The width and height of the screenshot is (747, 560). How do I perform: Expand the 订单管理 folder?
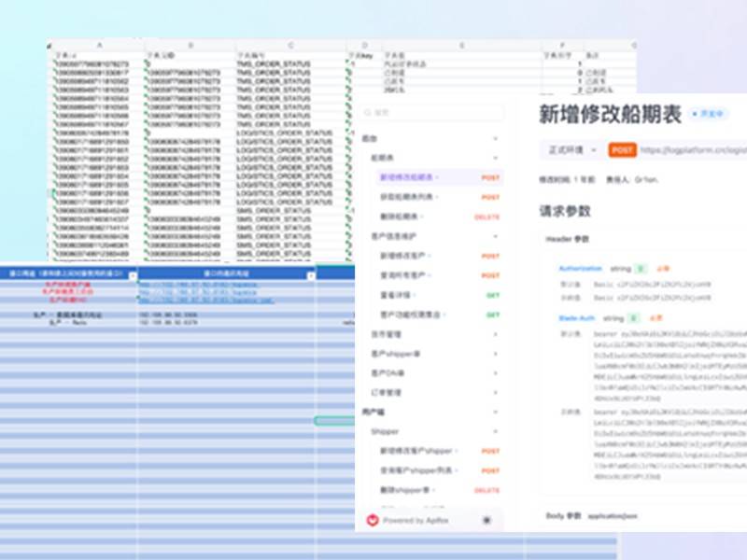coord(495,393)
